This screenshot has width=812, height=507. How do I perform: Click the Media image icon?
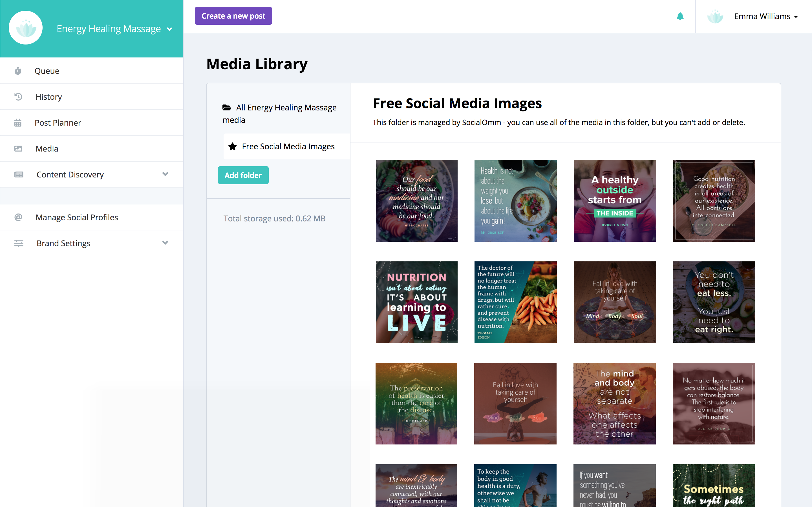pos(18,148)
